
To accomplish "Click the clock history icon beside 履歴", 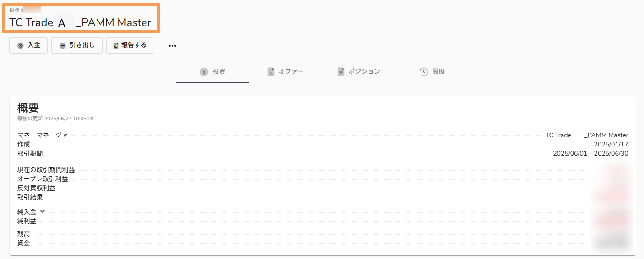I will click(x=424, y=72).
